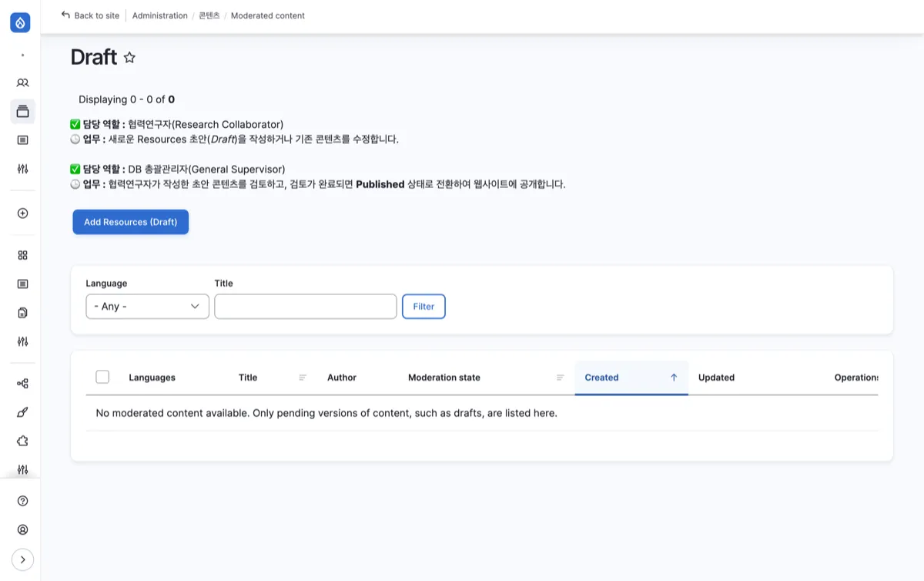This screenshot has width=924, height=581.
Task: Click the Moderation state column sort icon
Action: coord(561,378)
